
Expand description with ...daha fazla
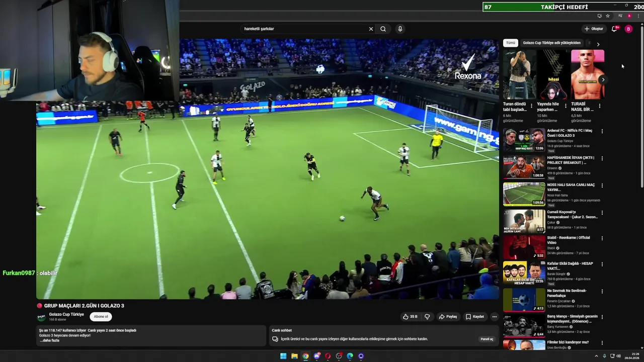pos(49,340)
